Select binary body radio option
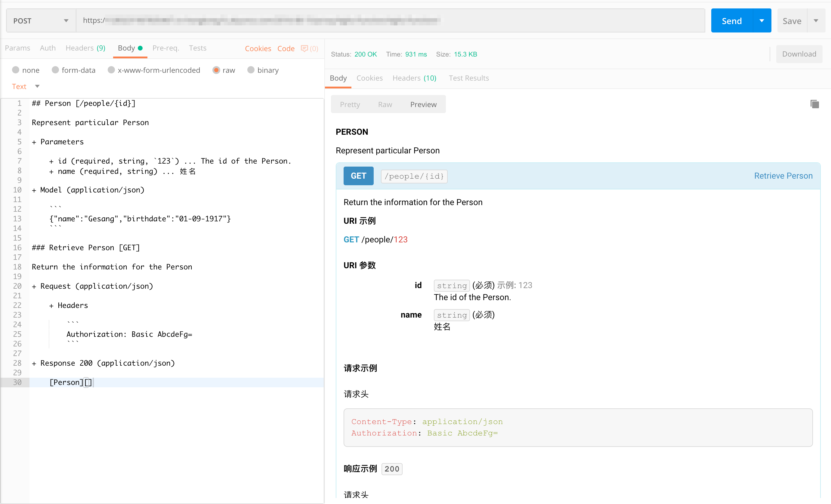831x504 pixels. 251,70
